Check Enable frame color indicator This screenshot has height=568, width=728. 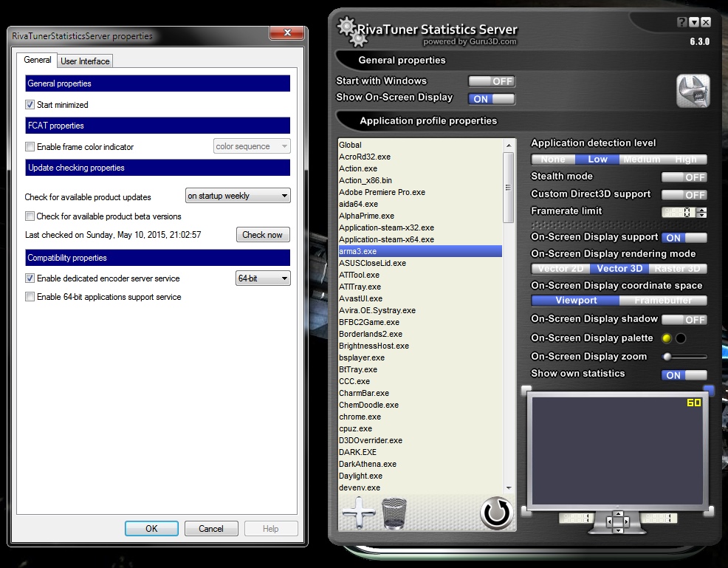point(30,147)
